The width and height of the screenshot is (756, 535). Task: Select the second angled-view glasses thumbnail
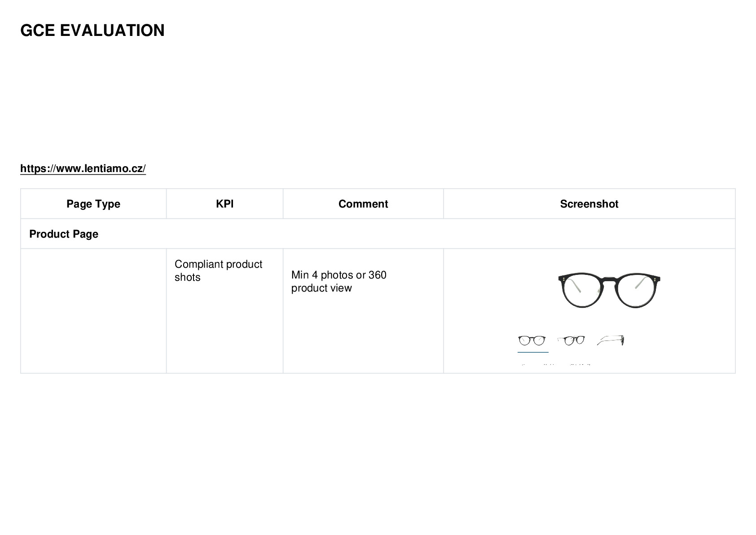click(571, 340)
